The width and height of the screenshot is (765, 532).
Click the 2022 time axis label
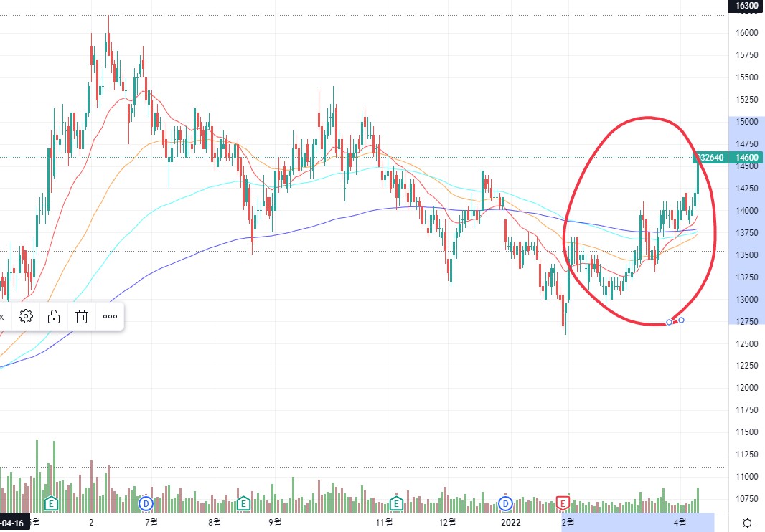click(x=511, y=523)
